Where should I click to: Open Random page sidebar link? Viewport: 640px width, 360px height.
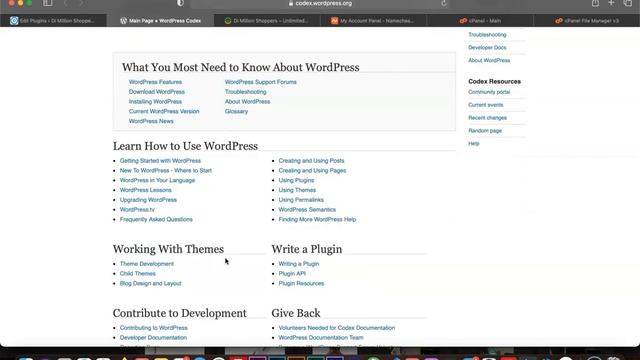point(485,131)
